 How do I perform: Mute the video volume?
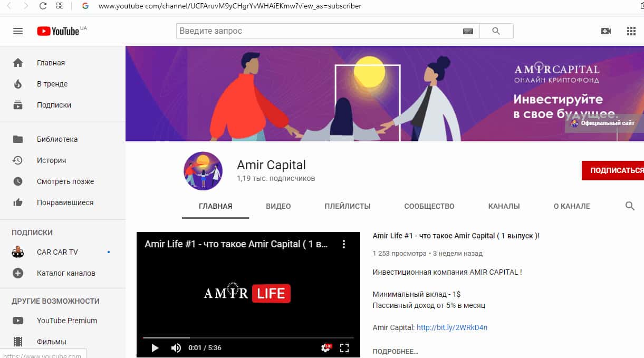(x=176, y=348)
